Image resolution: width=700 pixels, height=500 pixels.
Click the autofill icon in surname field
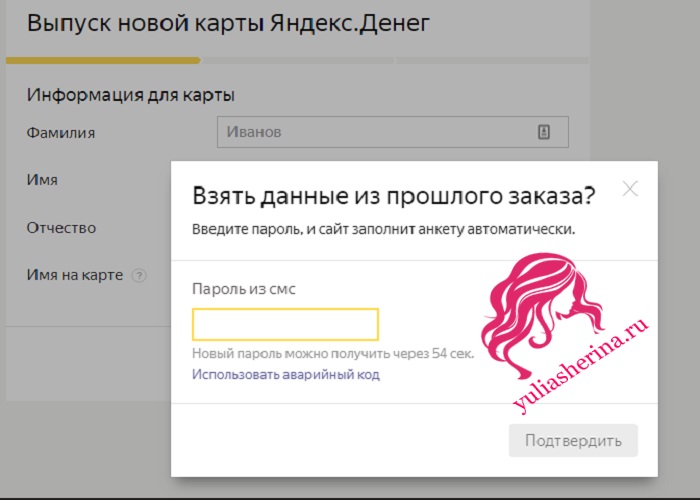(543, 132)
